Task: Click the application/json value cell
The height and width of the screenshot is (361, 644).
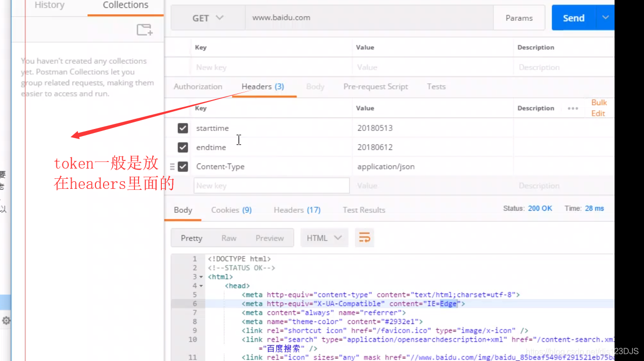Action: click(433, 167)
